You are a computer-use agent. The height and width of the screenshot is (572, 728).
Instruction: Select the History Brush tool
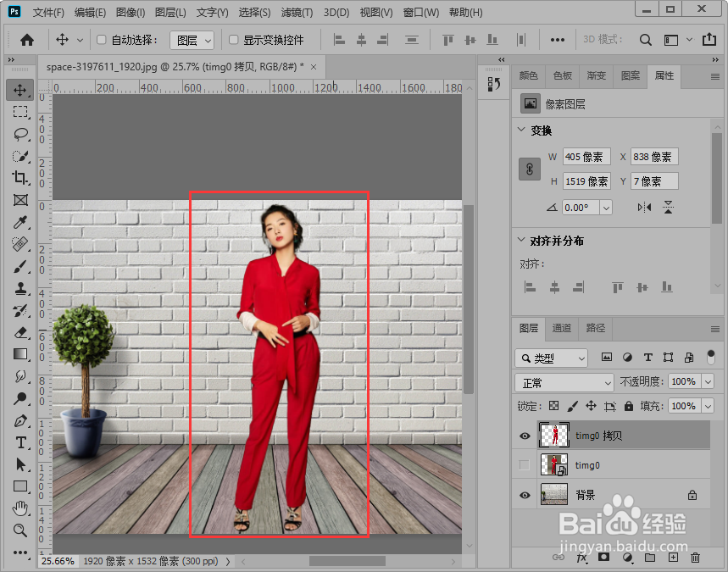[x=20, y=311]
